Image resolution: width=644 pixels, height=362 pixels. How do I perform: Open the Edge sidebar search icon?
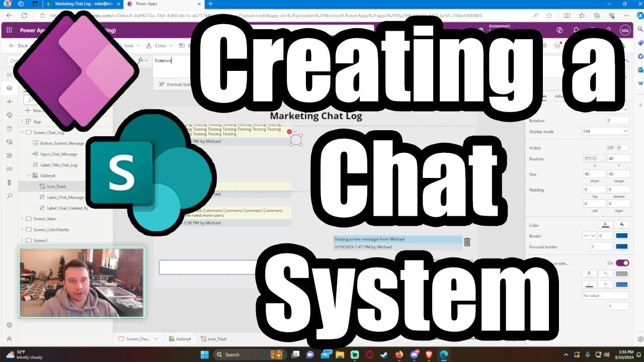point(640,30)
